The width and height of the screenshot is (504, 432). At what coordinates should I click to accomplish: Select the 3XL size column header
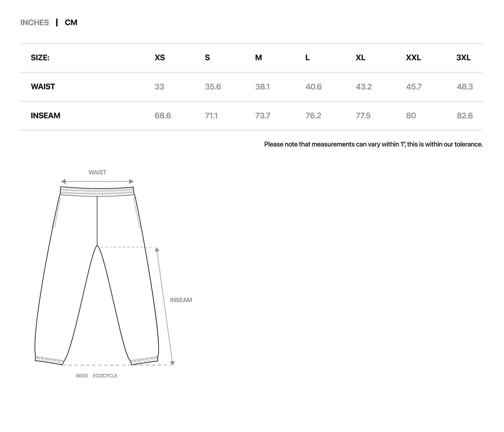(x=463, y=58)
